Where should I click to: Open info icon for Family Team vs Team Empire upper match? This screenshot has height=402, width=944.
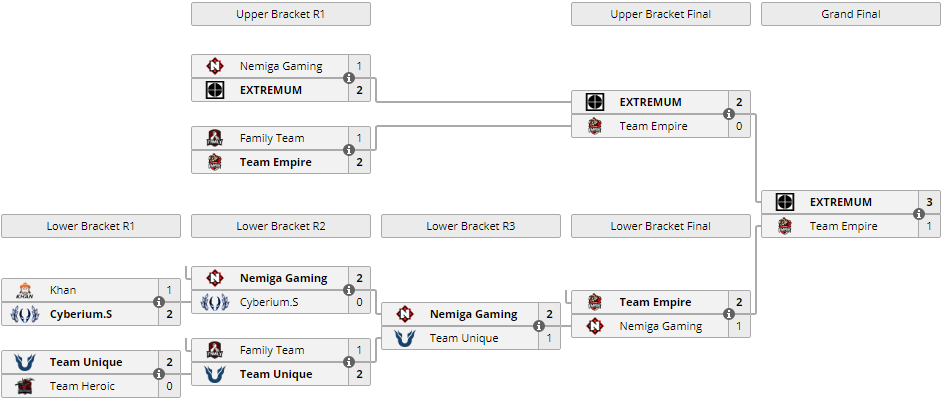coord(349,150)
